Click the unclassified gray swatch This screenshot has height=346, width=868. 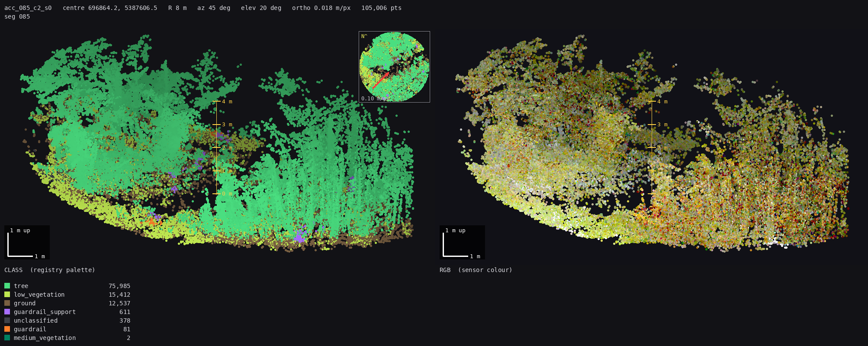[7, 320]
